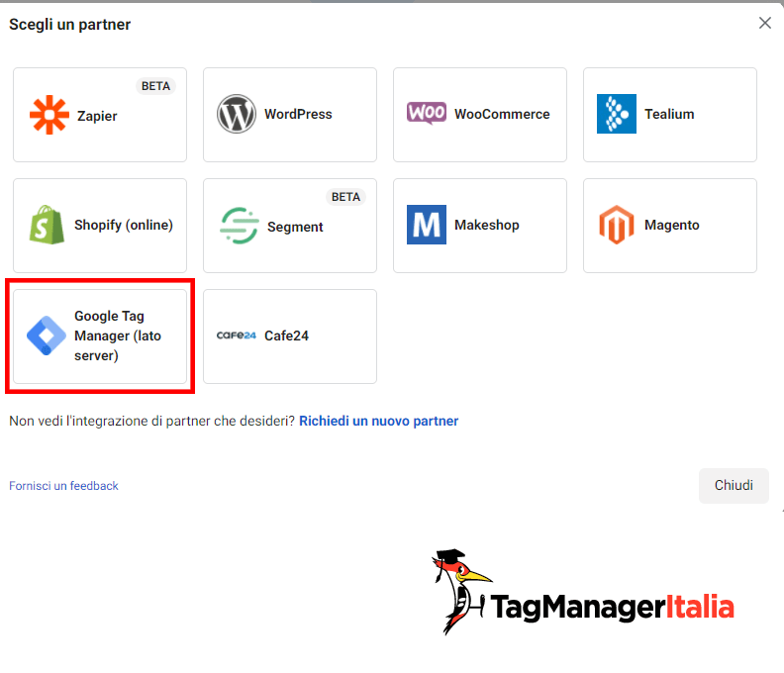Open Richiedi un nuovo partner link
Image resolution: width=784 pixels, height=673 pixels.
click(x=378, y=421)
